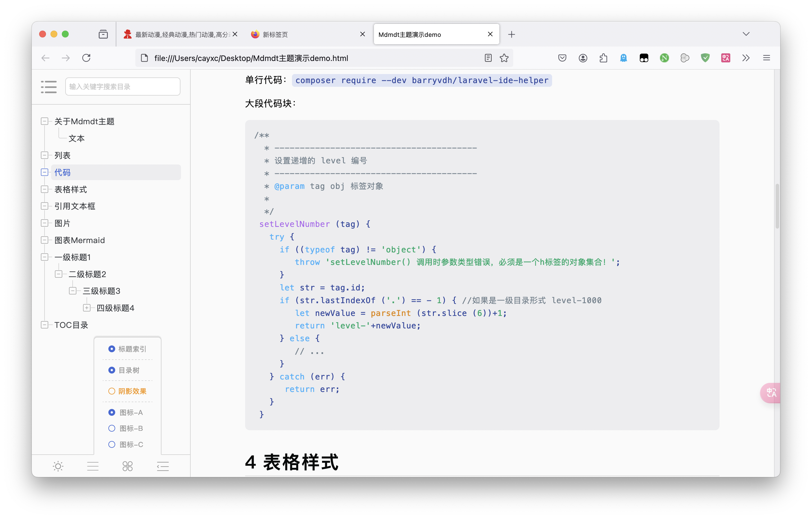Open reader view from the address bar

pos(488,58)
